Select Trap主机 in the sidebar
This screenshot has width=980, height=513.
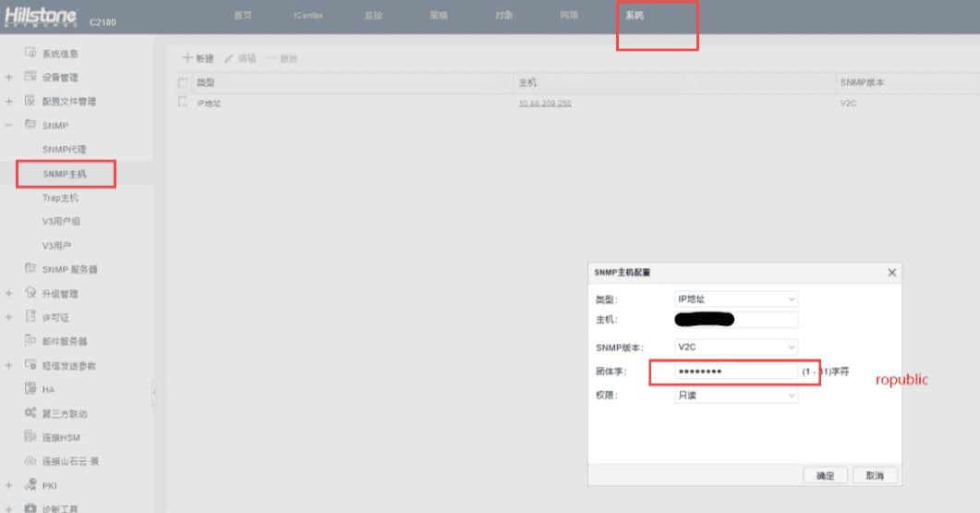(60, 198)
